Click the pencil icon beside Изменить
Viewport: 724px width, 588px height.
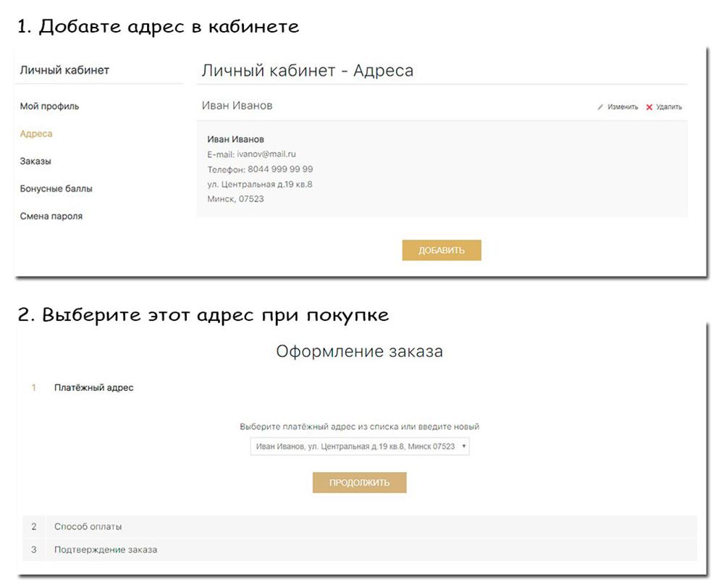pyautogui.click(x=600, y=107)
